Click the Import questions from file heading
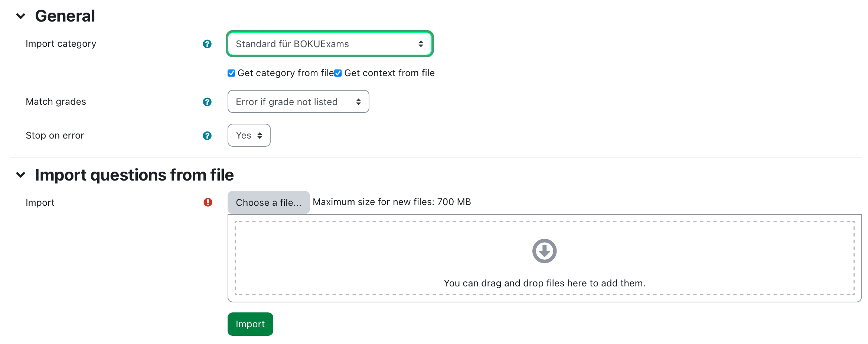 pyautogui.click(x=134, y=175)
